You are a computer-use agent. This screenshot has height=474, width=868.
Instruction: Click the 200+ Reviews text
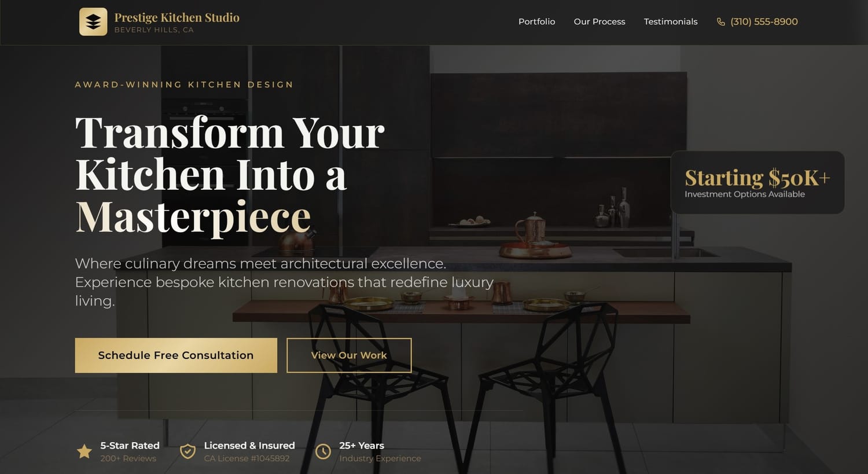pyautogui.click(x=128, y=458)
